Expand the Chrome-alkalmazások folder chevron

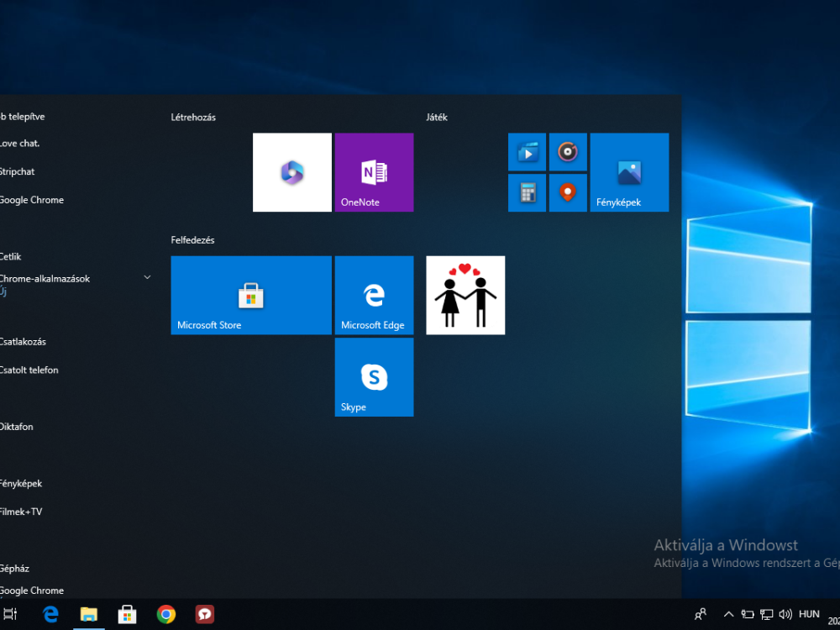point(147,277)
